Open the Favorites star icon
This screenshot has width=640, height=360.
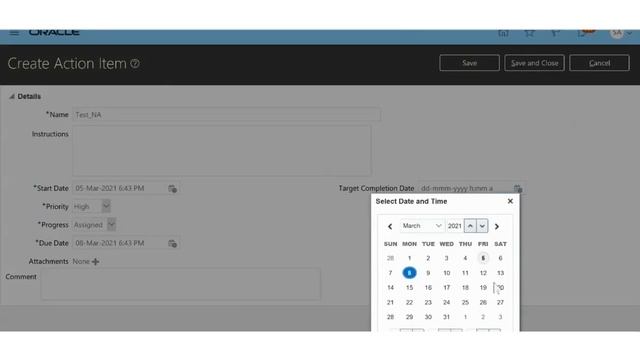coord(529,33)
